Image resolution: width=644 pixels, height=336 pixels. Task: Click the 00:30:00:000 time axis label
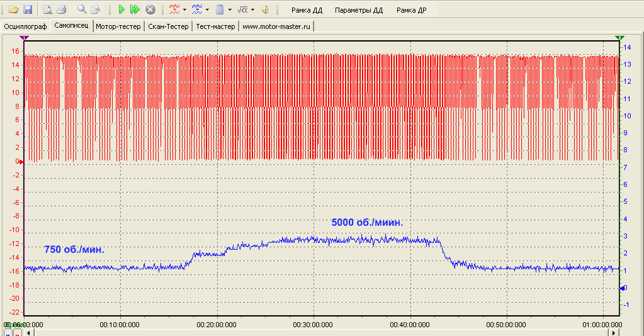313,325
